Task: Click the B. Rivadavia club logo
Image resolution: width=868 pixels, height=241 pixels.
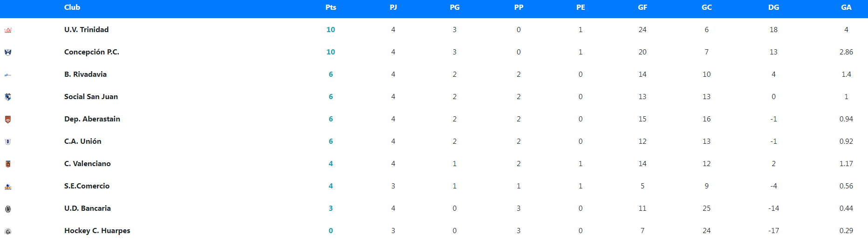Action: pyautogui.click(x=8, y=75)
